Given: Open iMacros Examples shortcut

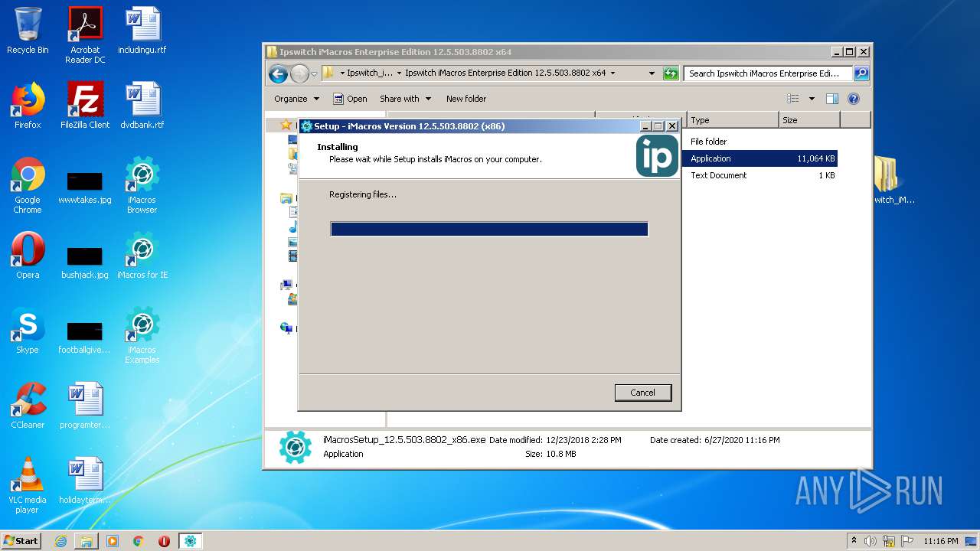Looking at the screenshot, I should [x=142, y=335].
